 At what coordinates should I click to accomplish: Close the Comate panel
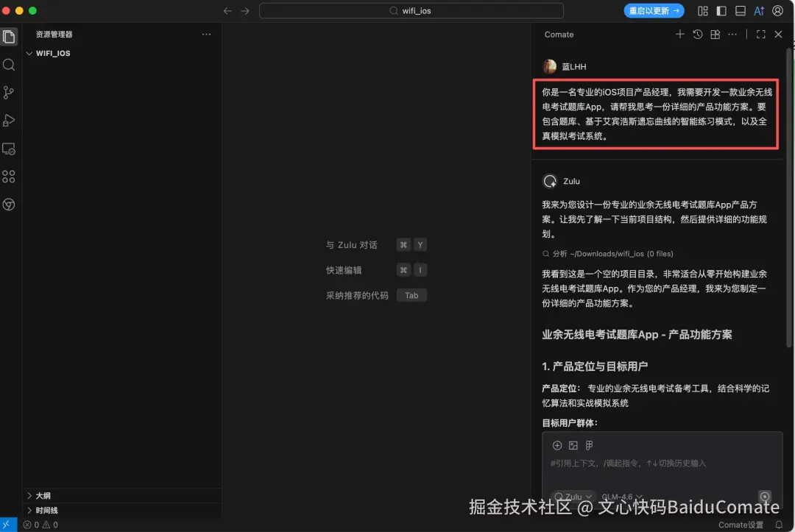pos(778,34)
